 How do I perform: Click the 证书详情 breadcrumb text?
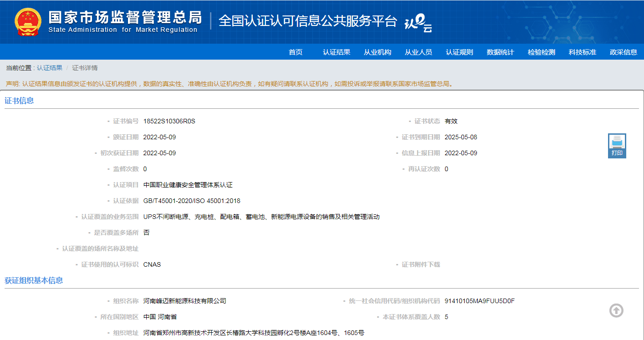click(x=85, y=68)
